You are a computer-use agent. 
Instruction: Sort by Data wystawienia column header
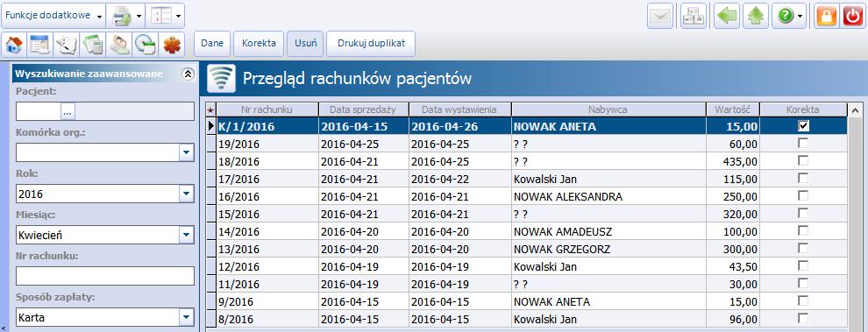point(459,109)
